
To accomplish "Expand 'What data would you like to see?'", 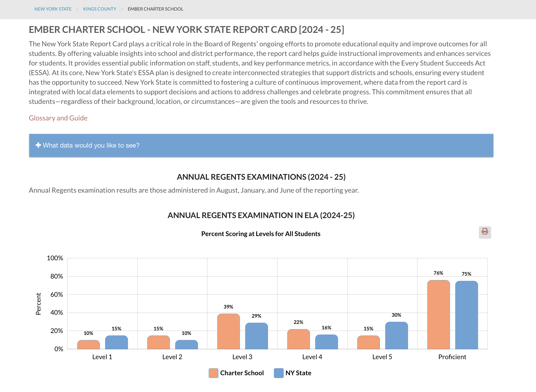I will click(91, 145).
